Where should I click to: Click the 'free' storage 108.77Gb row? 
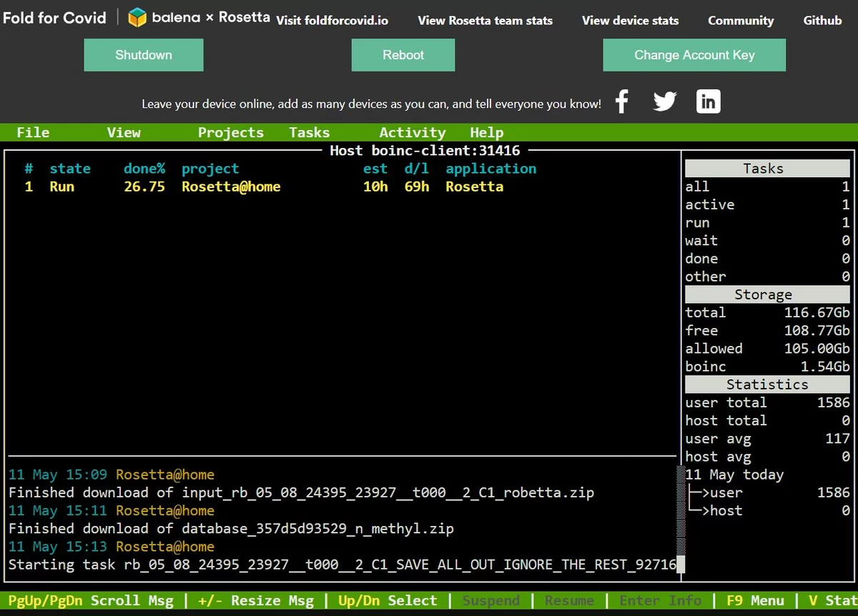point(767,330)
